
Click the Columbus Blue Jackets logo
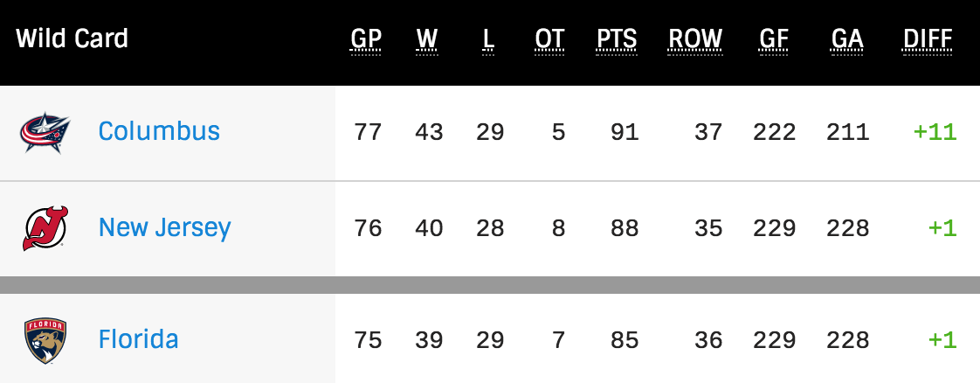(45, 132)
